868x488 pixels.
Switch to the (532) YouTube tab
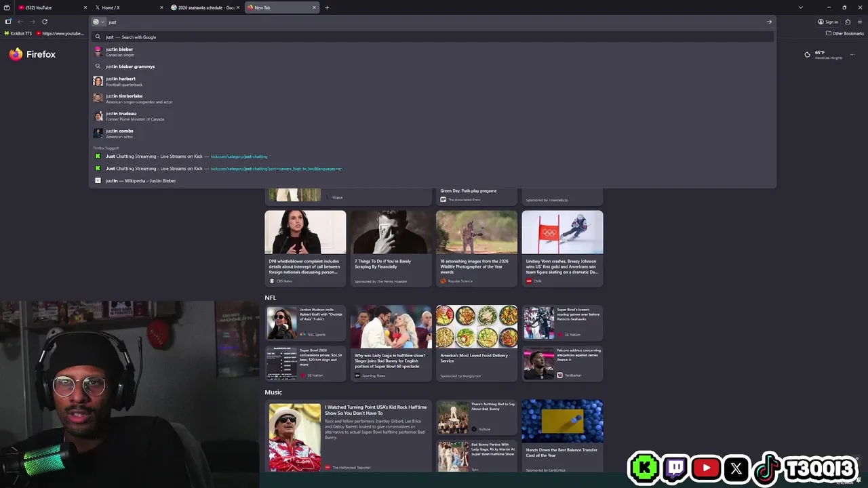(51, 7)
